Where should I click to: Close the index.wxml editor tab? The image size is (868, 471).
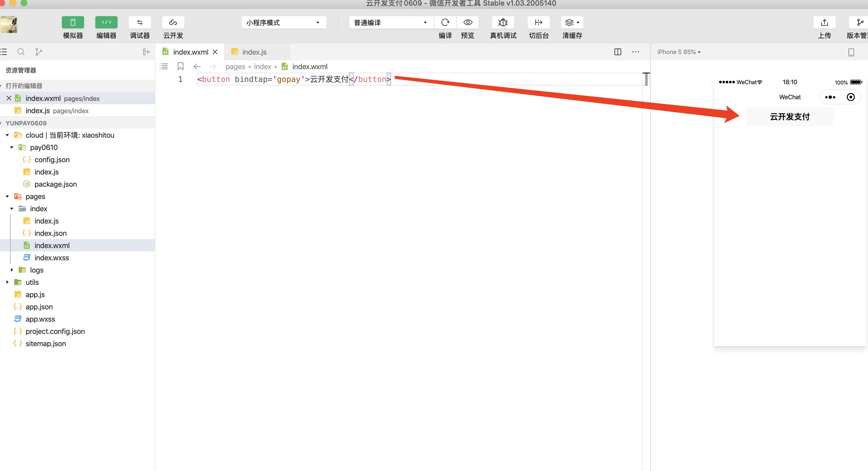215,52
